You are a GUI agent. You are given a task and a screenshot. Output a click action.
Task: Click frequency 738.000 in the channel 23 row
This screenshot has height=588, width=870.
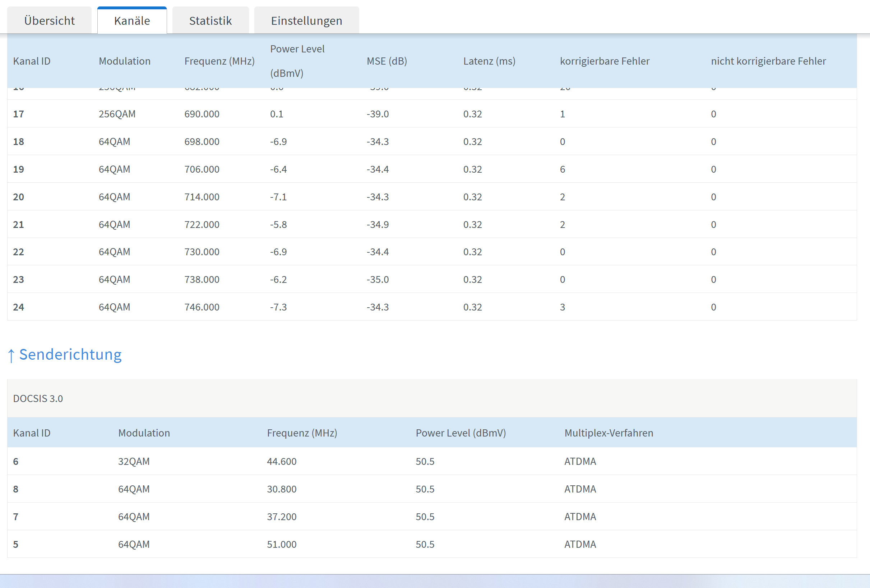[x=202, y=279]
